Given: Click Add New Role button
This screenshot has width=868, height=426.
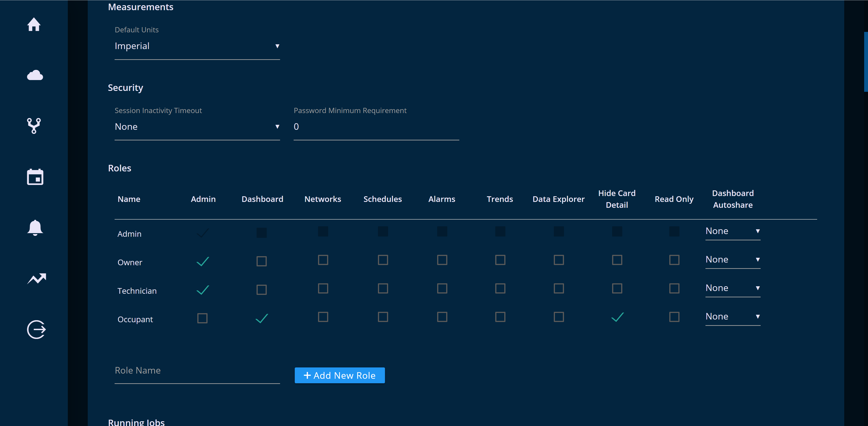Looking at the screenshot, I should pos(340,375).
